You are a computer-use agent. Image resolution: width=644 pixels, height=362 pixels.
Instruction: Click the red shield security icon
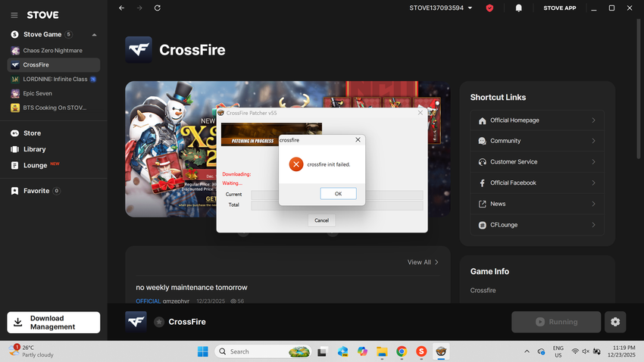(489, 8)
